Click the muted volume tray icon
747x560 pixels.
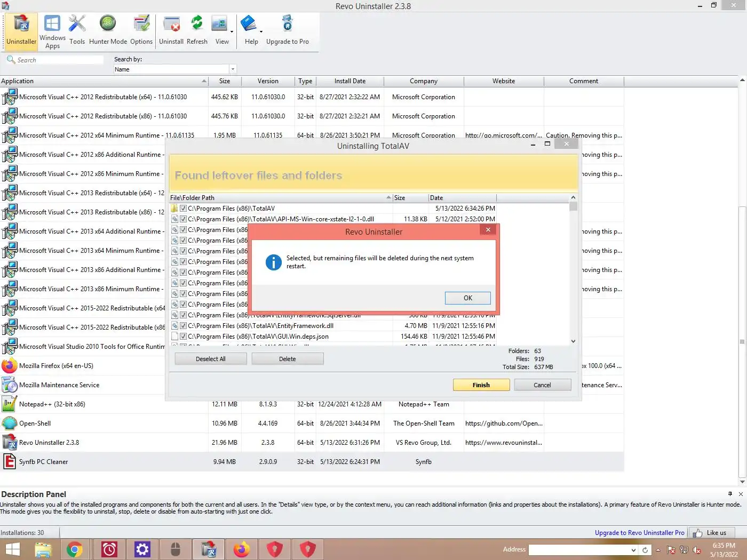pyautogui.click(x=697, y=550)
